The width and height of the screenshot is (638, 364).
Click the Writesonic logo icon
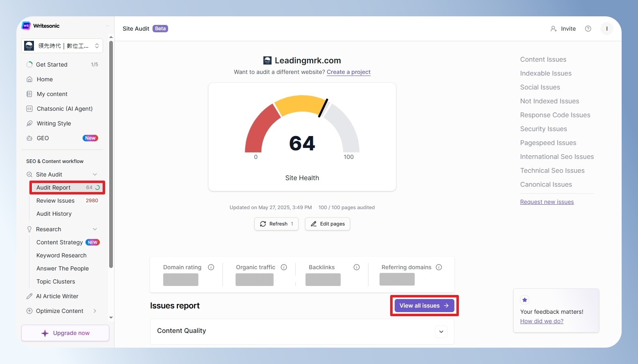[x=26, y=26]
